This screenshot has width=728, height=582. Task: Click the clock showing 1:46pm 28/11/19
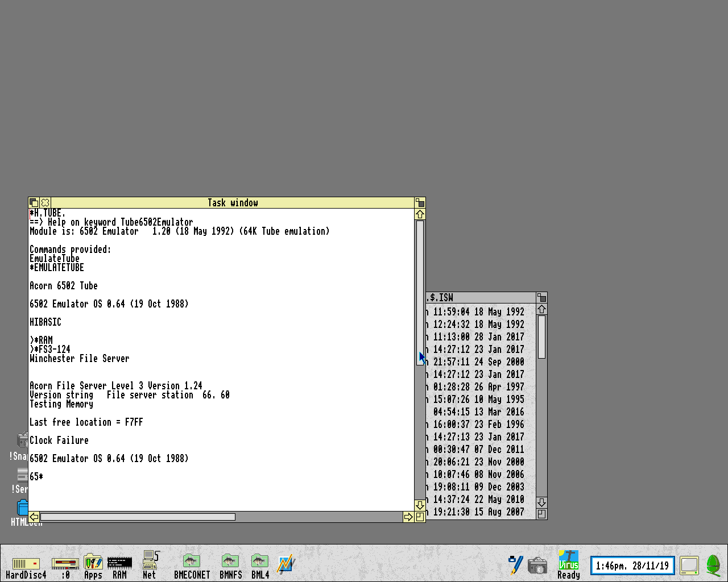632,566
